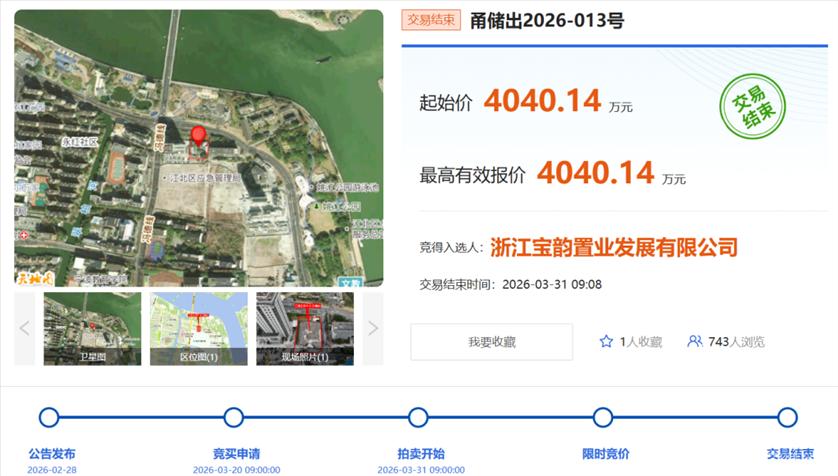Viewport: 838px width, 476px height.
Task: Click the 竞买申请 timeline node
Action: tap(234, 418)
